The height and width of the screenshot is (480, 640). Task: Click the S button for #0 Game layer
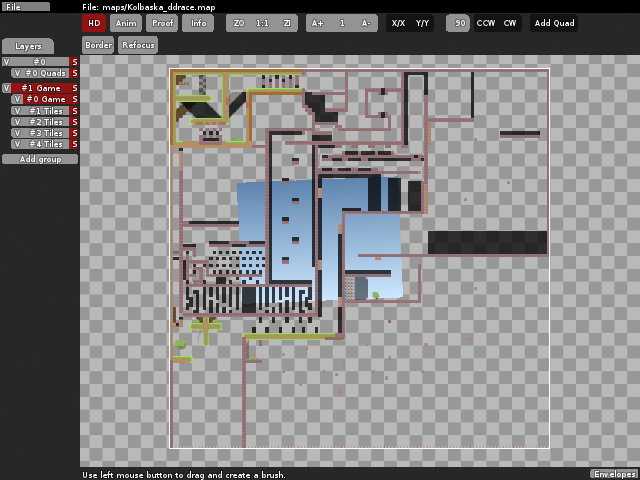[x=74, y=99]
